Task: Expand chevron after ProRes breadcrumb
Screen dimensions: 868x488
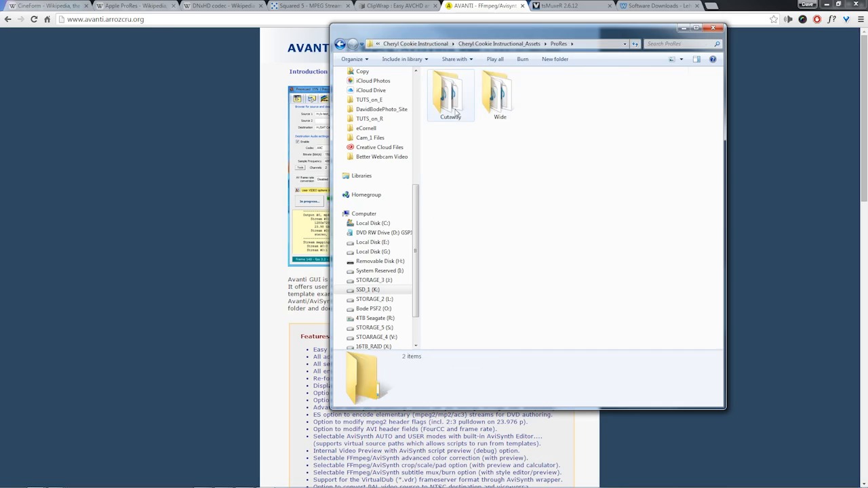Action: pyautogui.click(x=572, y=44)
